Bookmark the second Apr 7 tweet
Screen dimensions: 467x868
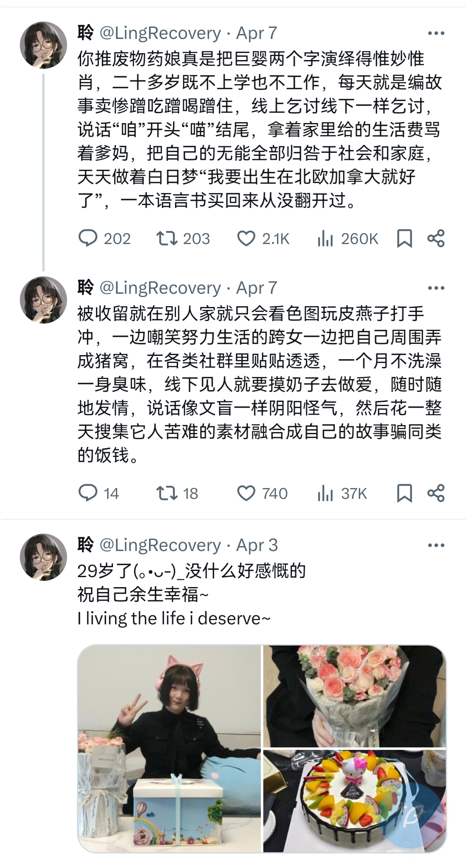pyautogui.click(x=404, y=493)
